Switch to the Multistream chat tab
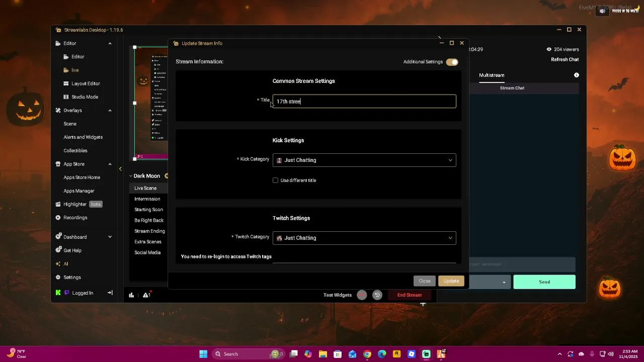The image size is (644, 362). pyautogui.click(x=492, y=75)
